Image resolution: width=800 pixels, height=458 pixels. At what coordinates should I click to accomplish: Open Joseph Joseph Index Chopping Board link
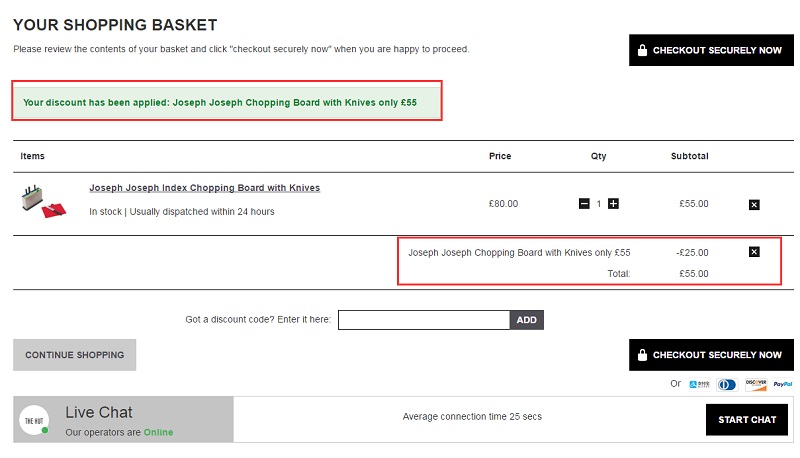(205, 188)
